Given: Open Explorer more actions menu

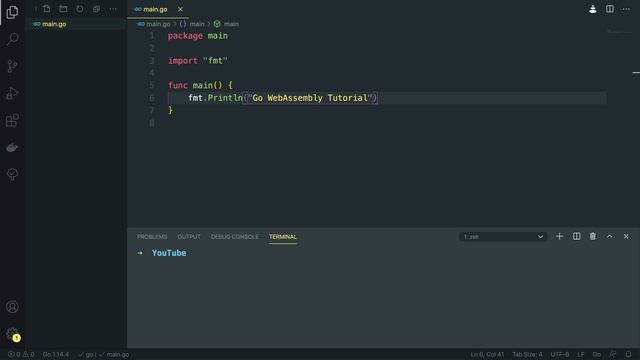Looking at the screenshot, I should point(113,9).
